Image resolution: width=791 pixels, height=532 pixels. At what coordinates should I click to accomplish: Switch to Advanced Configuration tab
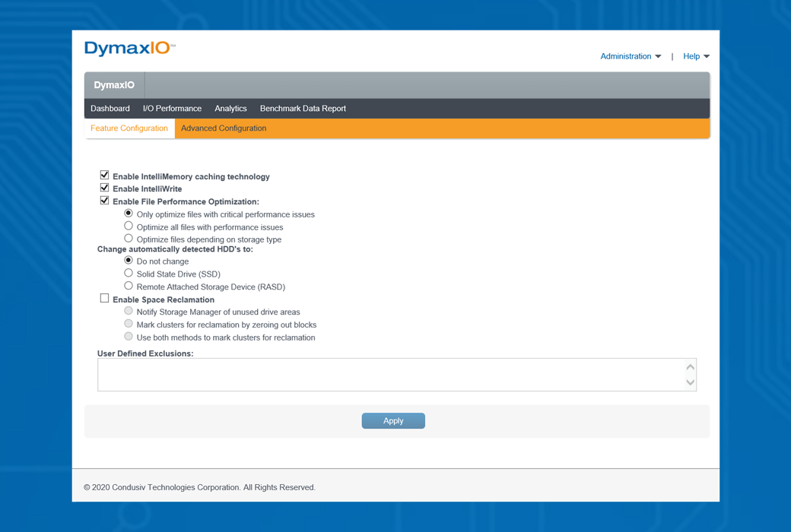(224, 128)
